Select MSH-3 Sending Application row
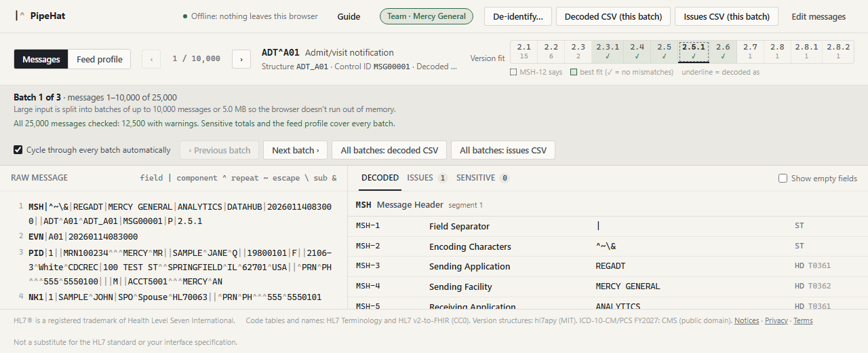 (x=607, y=266)
